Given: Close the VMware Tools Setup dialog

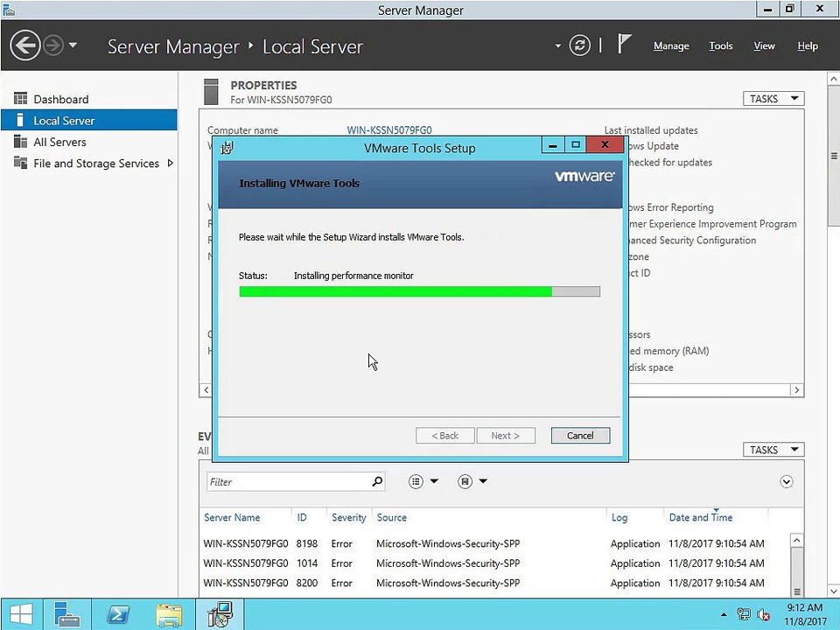Looking at the screenshot, I should (x=605, y=144).
